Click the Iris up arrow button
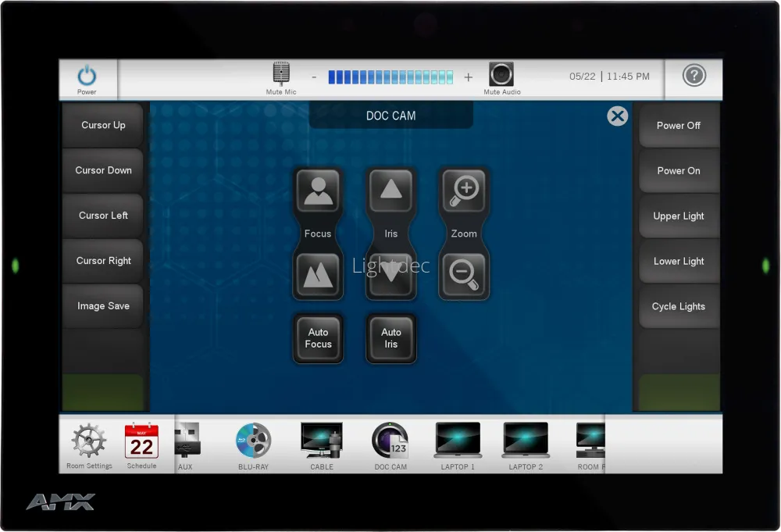 click(390, 191)
